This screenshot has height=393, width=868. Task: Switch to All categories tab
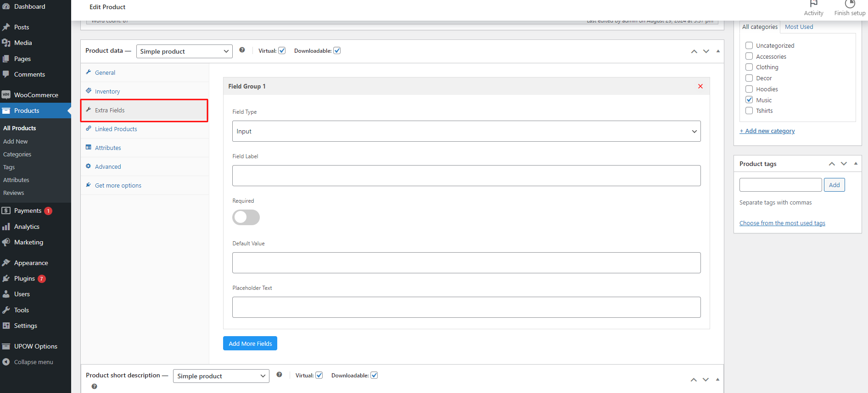(x=760, y=27)
